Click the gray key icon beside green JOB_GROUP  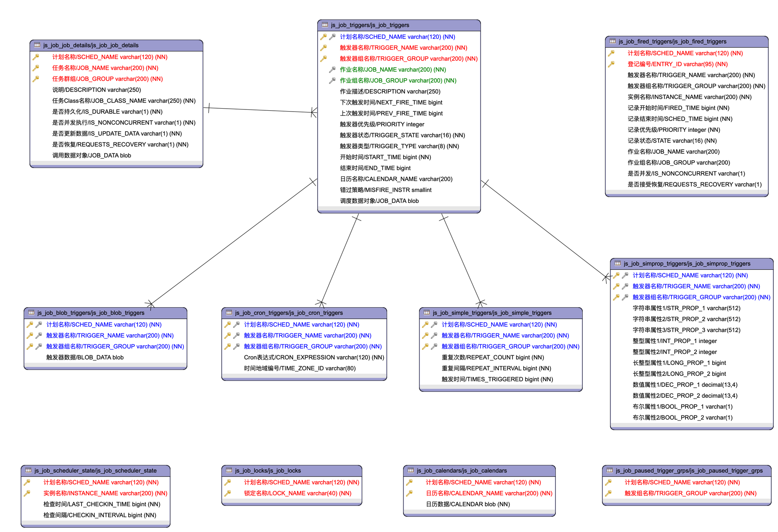pyautogui.click(x=332, y=80)
